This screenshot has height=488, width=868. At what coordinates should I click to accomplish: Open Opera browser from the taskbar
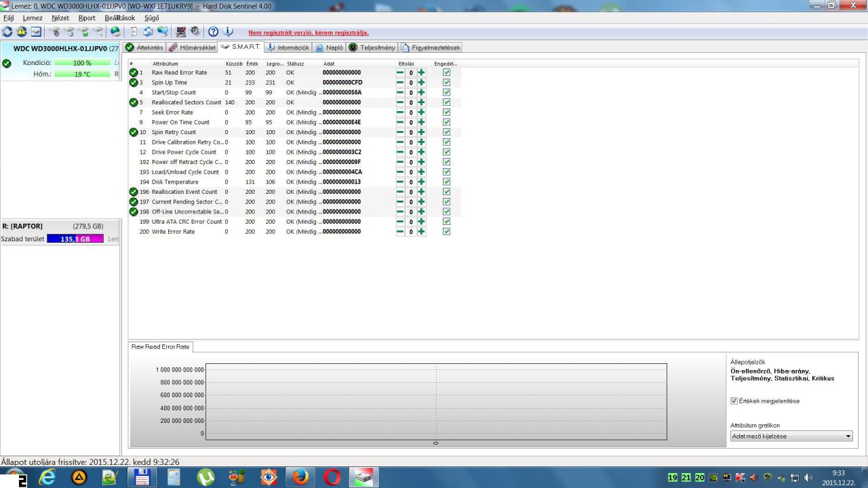click(x=332, y=477)
